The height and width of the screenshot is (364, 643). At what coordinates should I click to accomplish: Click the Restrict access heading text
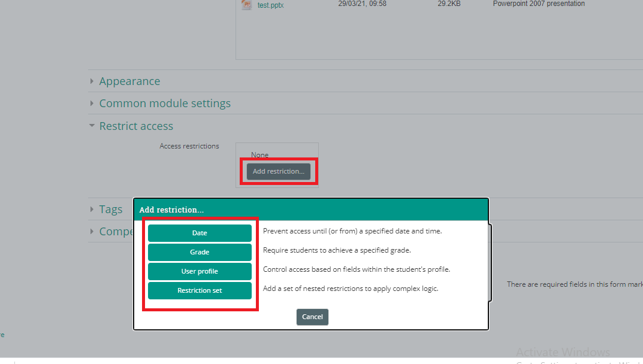point(136,126)
